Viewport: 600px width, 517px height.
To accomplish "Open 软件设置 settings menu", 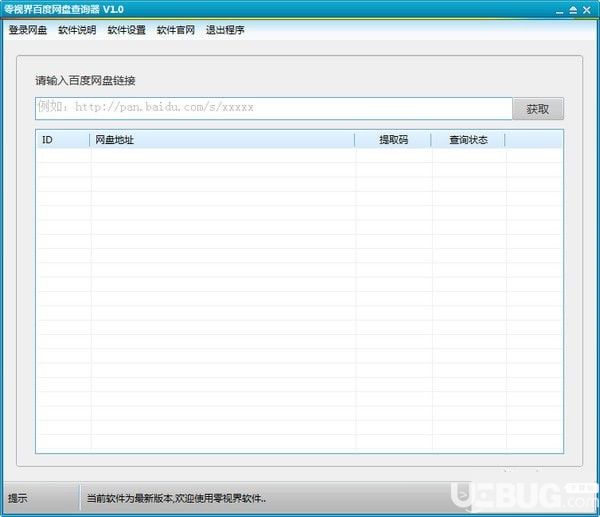I will (126, 30).
